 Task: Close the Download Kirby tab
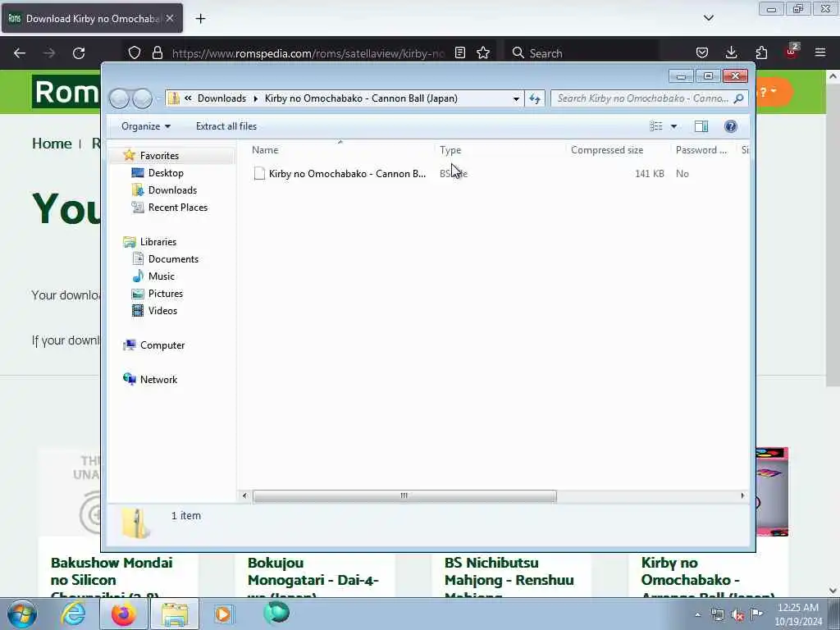pyautogui.click(x=170, y=18)
